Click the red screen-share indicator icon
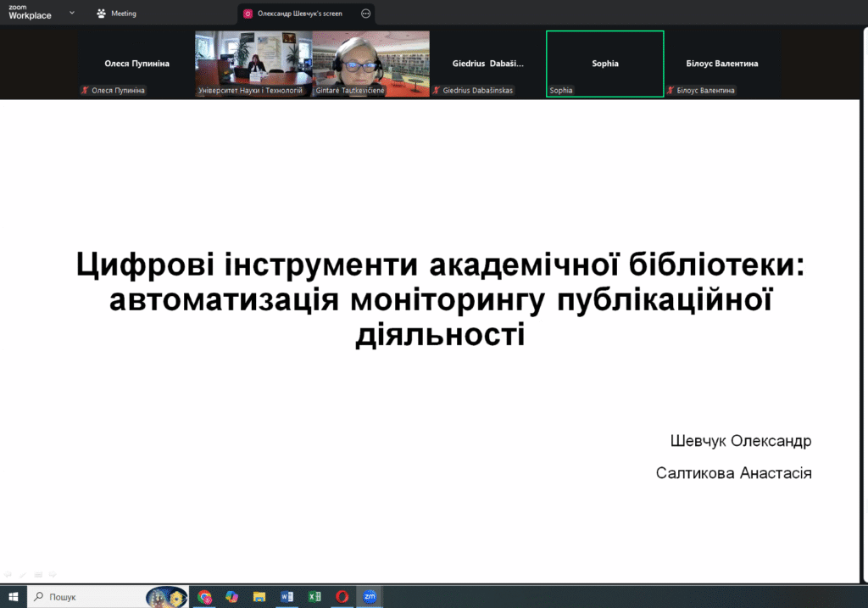 [248, 14]
